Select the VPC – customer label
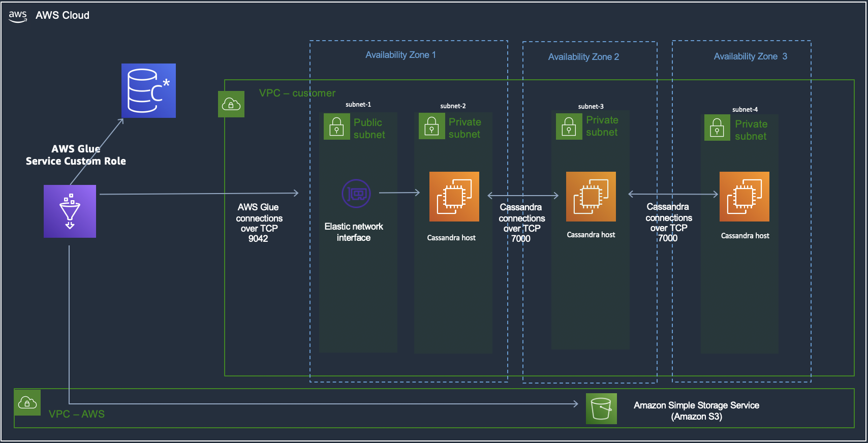The height and width of the screenshot is (443, 868). click(x=297, y=93)
